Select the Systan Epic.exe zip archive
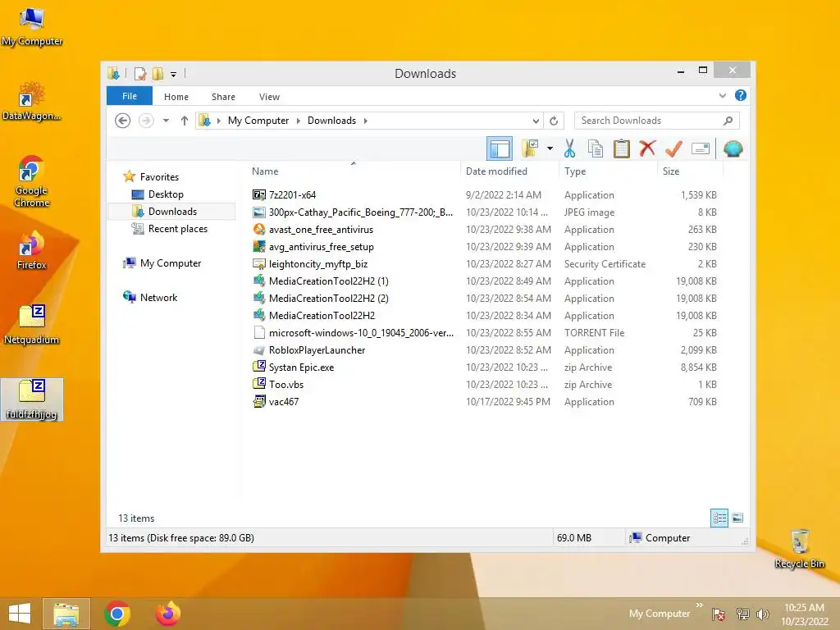840x630 pixels. (x=485, y=367)
